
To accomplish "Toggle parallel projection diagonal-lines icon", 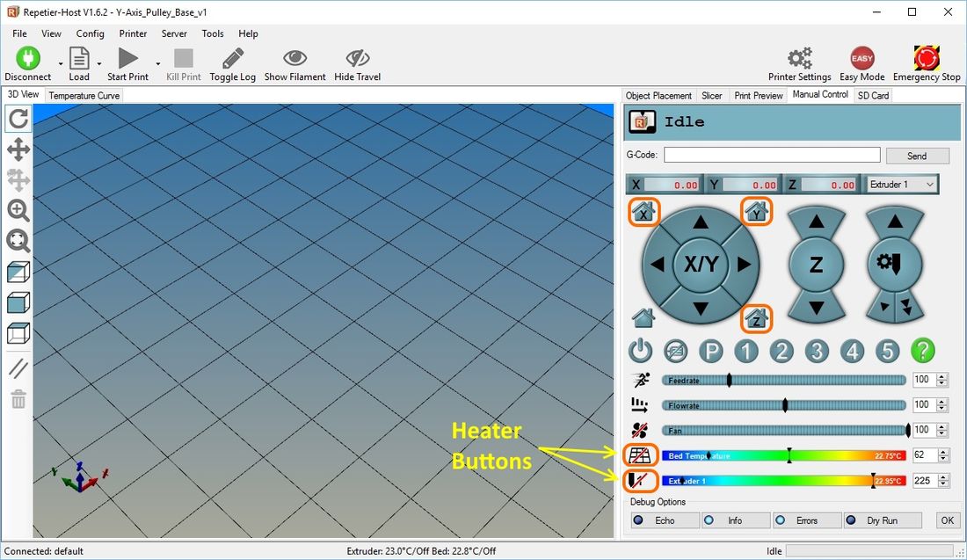I will pyautogui.click(x=18, y=369).
